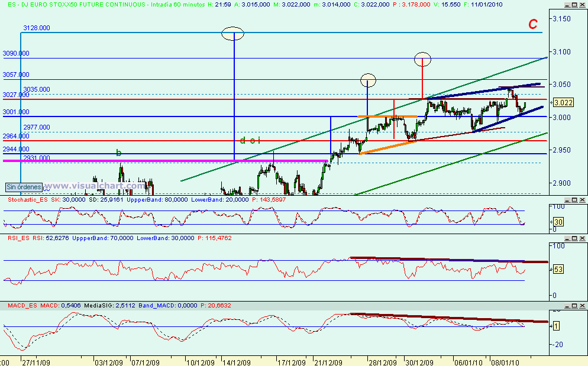Click the green letter C annotation
Image resolution: width=588 pixels, height=366 pixels.
(533, 25)
